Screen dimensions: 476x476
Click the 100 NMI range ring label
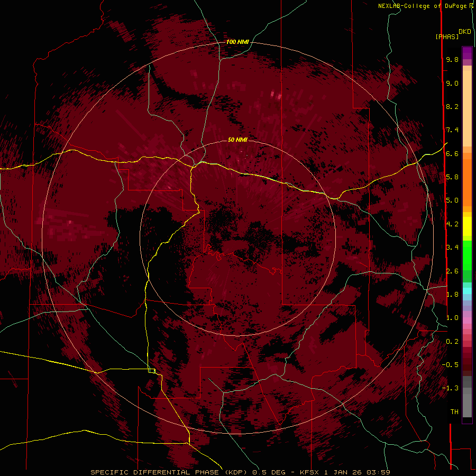(237, 42)
